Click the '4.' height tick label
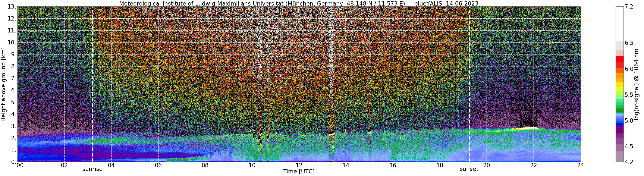Image resolution: width=644 pixels, height=176 pixels. pyautogui.click(x=13, y=114)
